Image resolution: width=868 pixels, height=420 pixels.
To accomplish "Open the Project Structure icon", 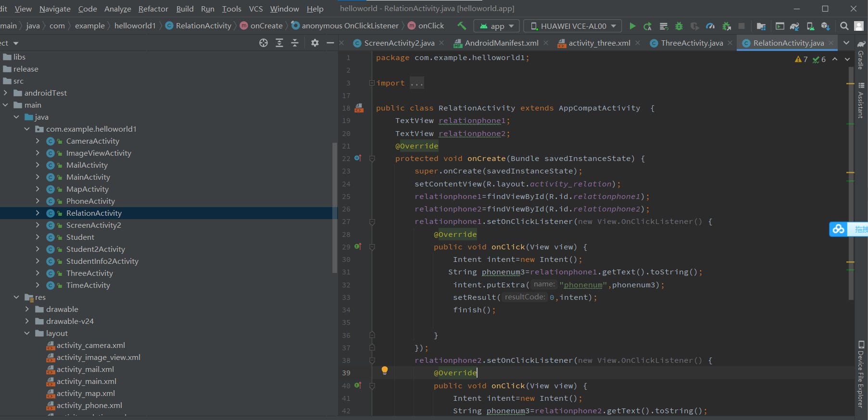I will [x=761, y=26].
